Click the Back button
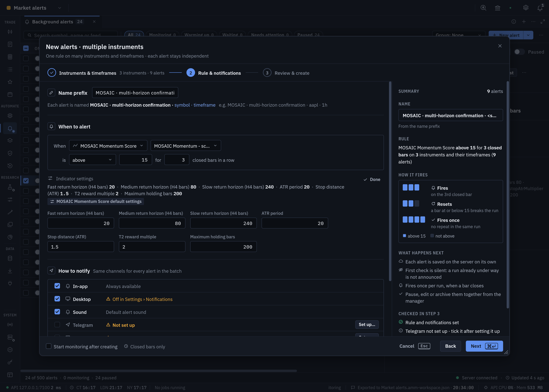 tap(450, 346)
